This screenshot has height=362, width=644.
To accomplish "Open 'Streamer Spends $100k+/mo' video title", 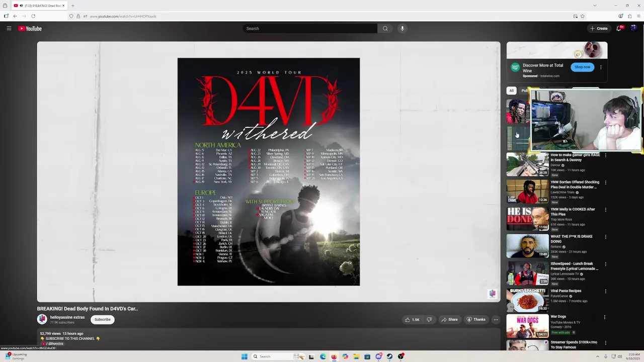I will (x=574, y=344).
